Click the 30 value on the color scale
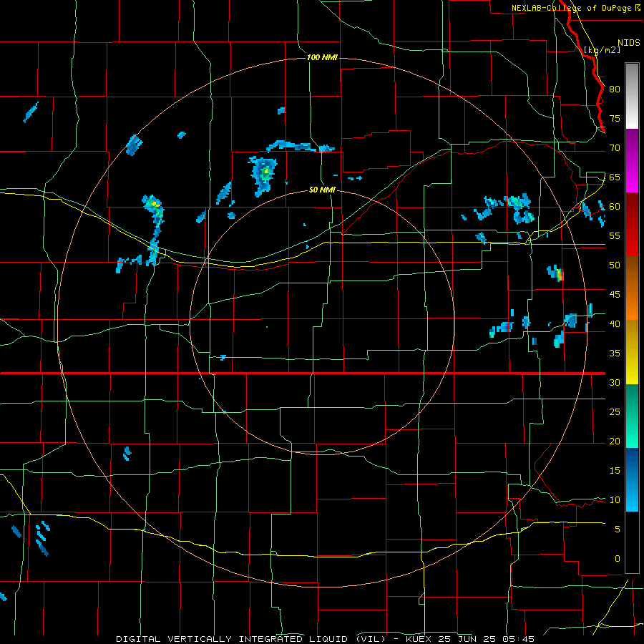 coord(615,383)
